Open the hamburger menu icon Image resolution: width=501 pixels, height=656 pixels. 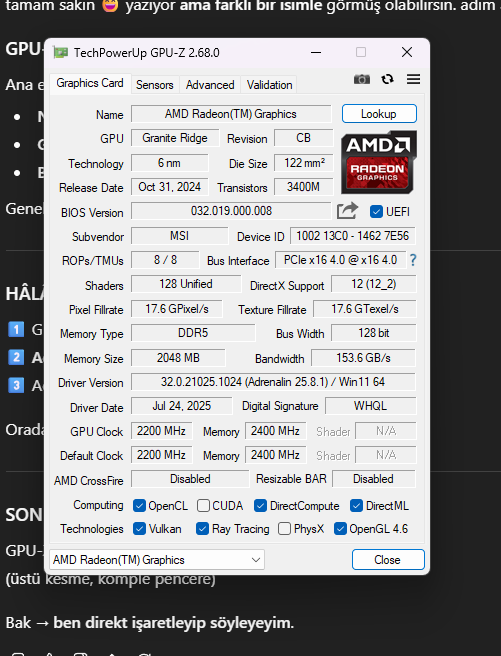point(414,79)
